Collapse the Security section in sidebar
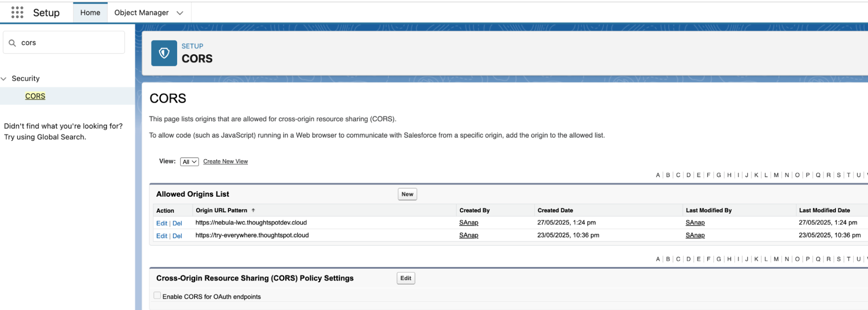Image resolution: width=868 pixels, height=310 pixels. pyautogui.click(x=4, y=79)
